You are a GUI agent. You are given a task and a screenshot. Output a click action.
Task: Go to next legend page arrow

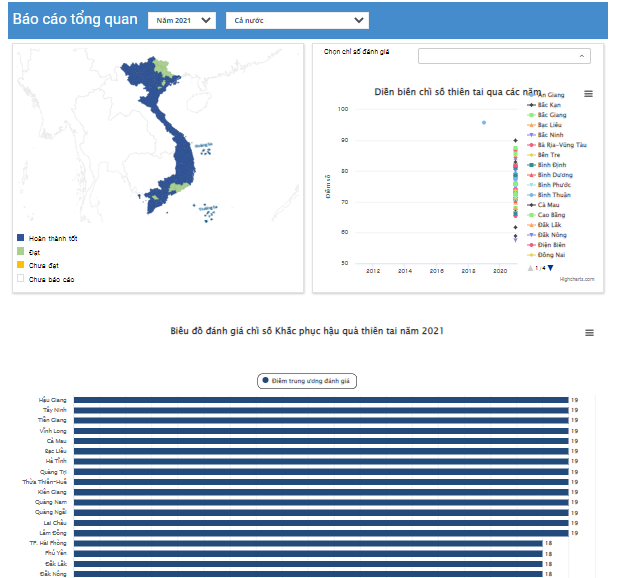550,268
